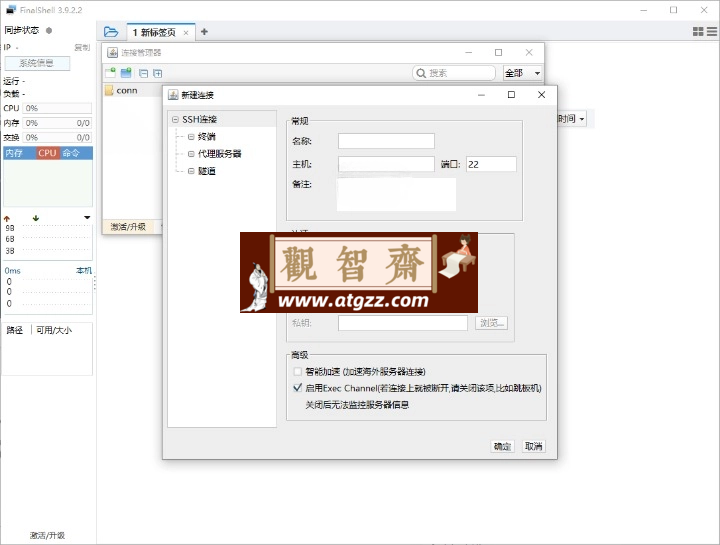The height and width of the screenshot is (545, 720).
Task: Select SSH连接 in the settings tree
Action: 199,119
